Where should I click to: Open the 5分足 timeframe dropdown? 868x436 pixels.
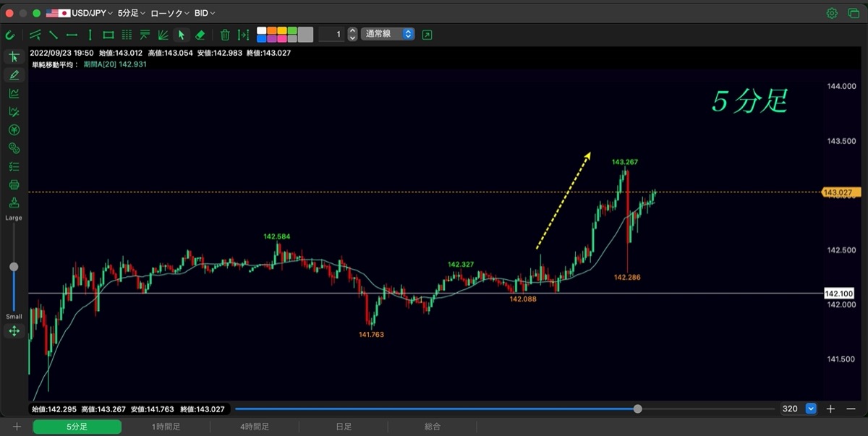[132, 13]
